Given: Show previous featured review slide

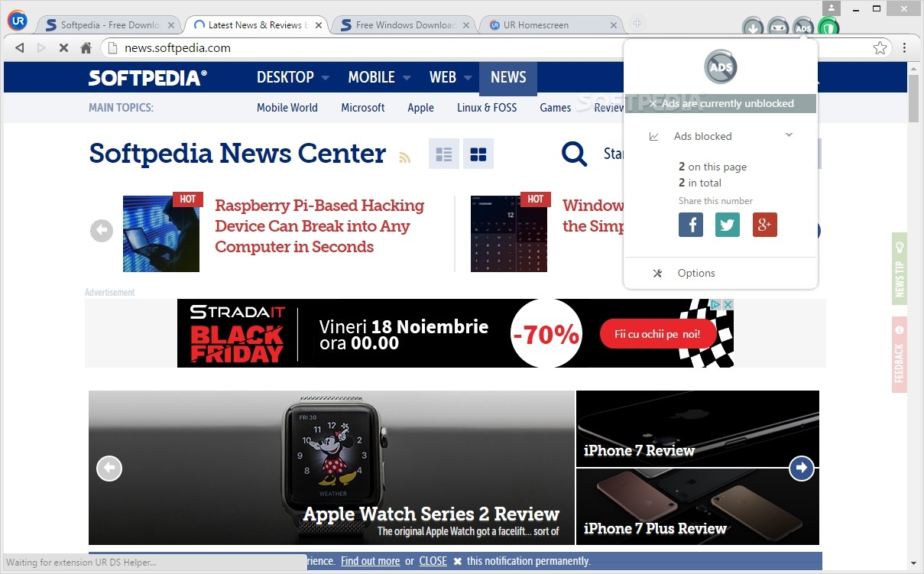Looking at the screenshot, I should [109, 468].
